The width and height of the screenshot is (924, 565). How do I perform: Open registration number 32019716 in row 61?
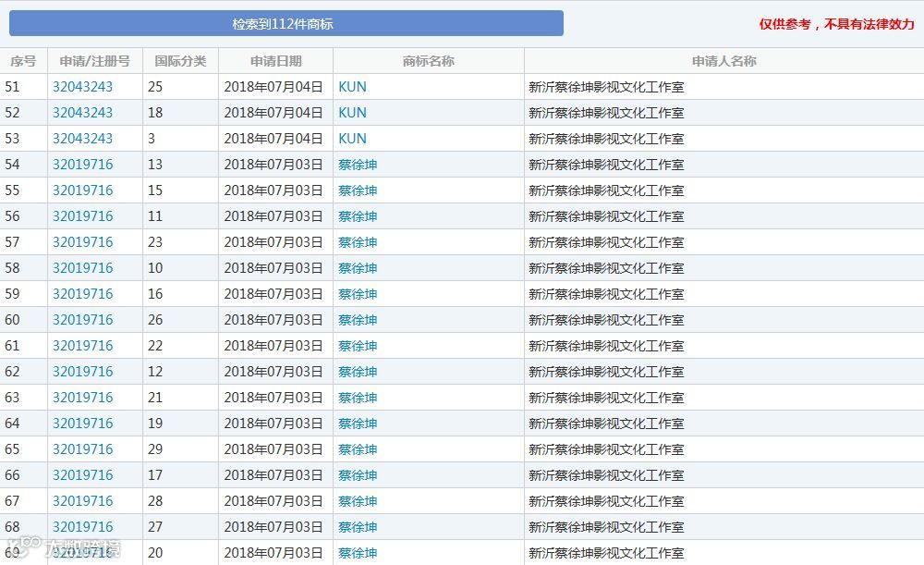pyautogui.click(x=82, y=346)
